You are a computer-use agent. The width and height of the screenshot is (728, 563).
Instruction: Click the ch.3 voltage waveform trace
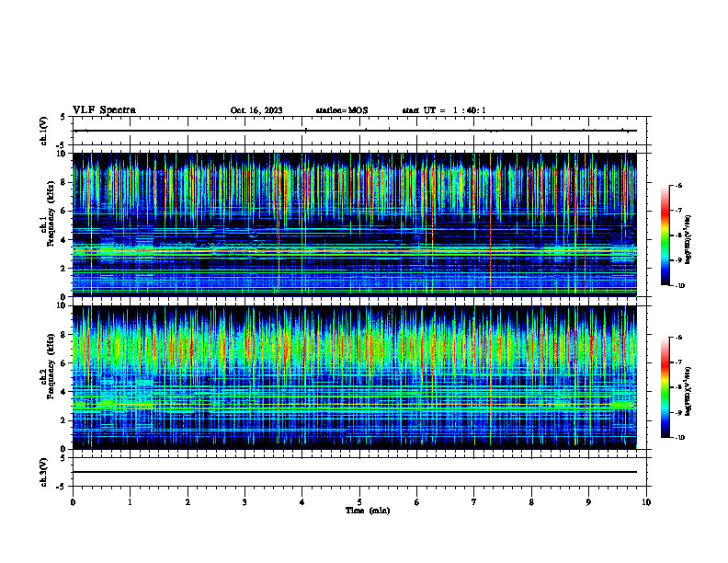355,472
